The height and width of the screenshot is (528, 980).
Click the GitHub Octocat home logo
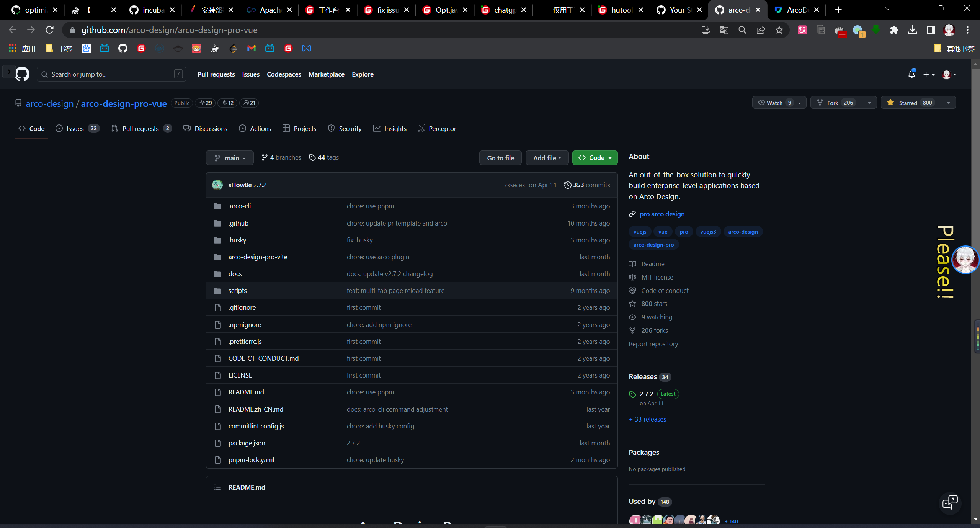point(22,74)
